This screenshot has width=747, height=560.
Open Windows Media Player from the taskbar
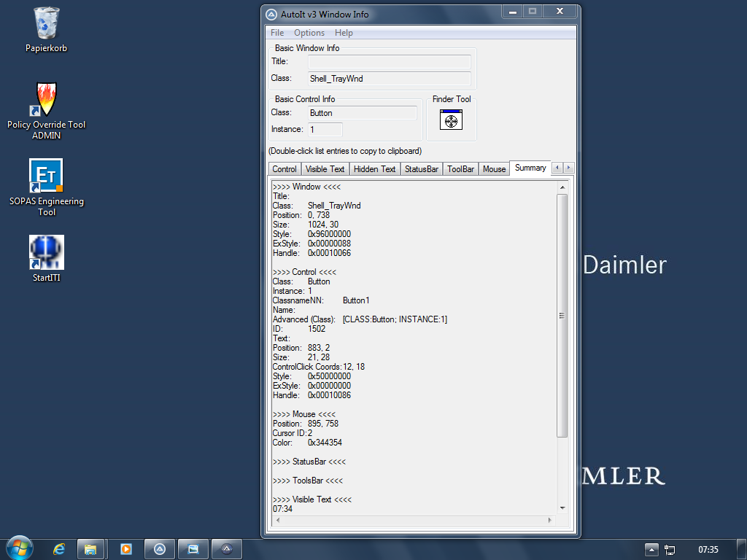pos(125,549)
